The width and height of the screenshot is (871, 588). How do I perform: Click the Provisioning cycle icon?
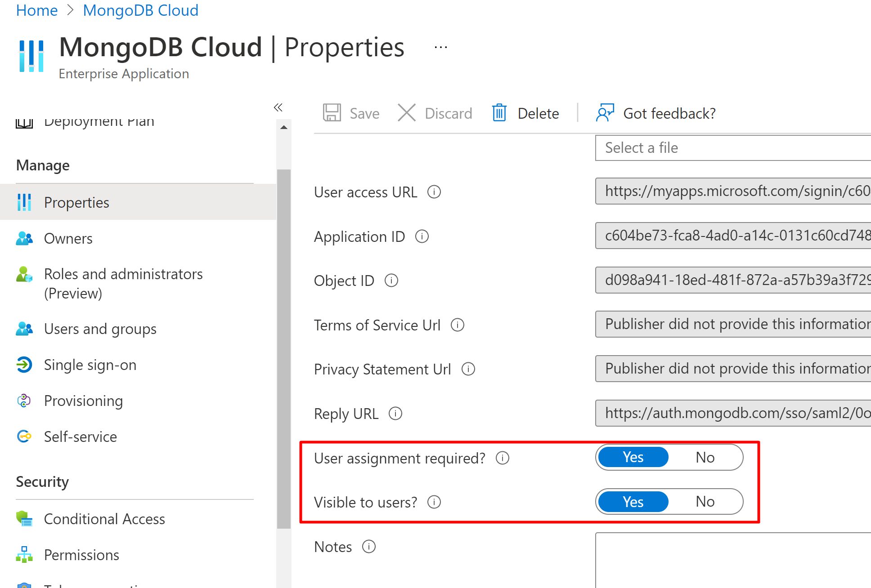point(24,401)
